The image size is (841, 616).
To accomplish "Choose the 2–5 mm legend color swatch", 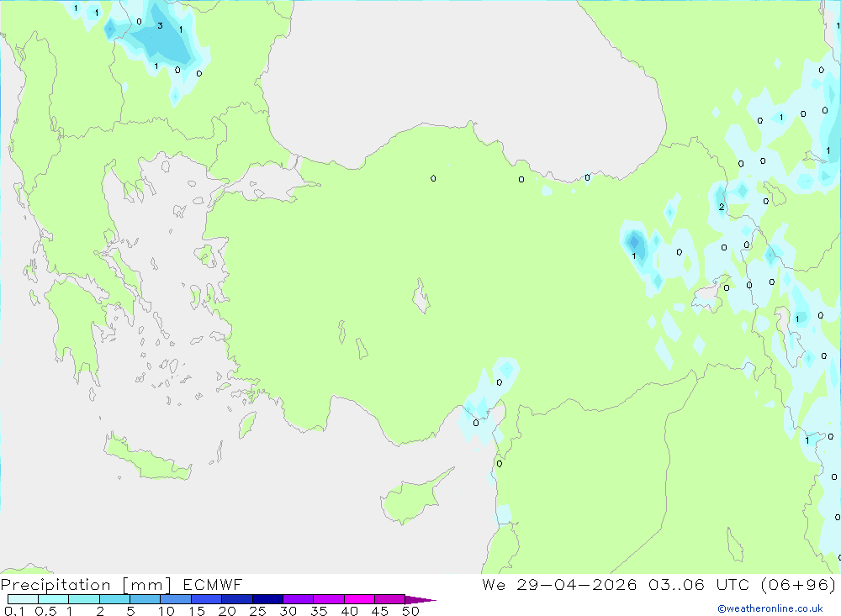I will 114,599.
